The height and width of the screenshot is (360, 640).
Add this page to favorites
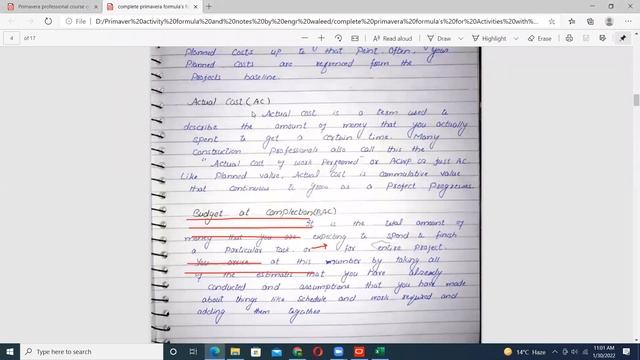552,21
